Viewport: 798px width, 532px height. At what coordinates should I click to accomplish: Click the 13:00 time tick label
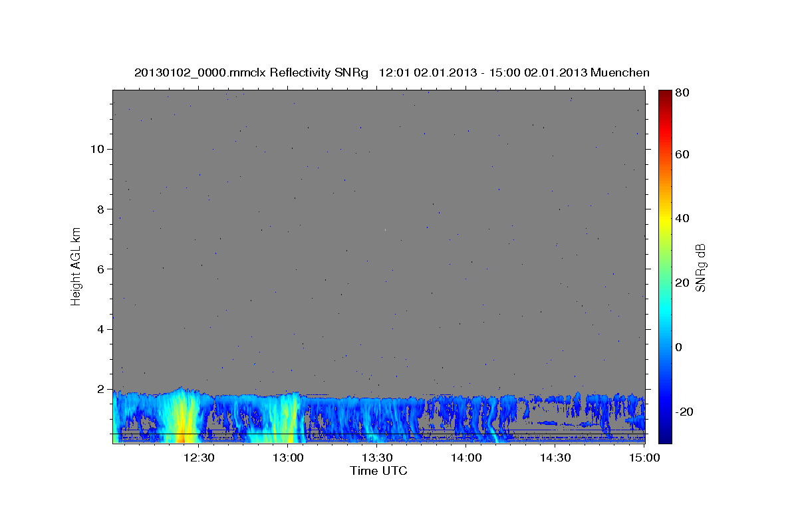[x=288, y=458]
